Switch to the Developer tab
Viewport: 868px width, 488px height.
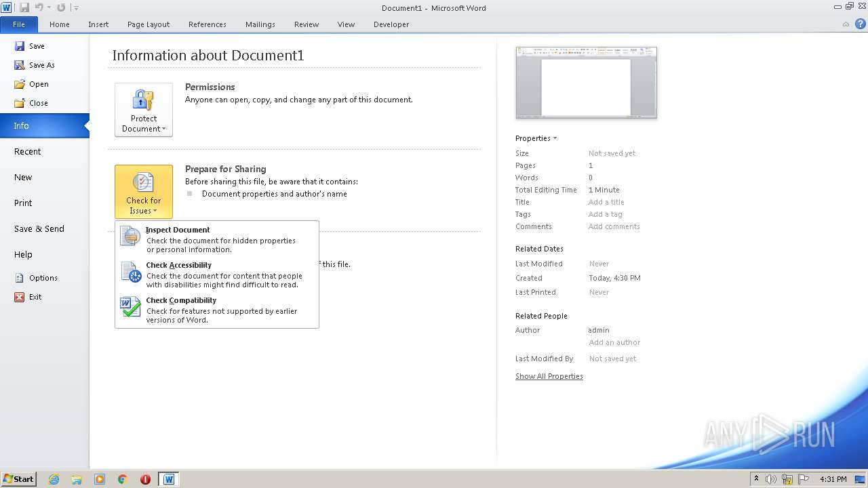tap(391, 24)
